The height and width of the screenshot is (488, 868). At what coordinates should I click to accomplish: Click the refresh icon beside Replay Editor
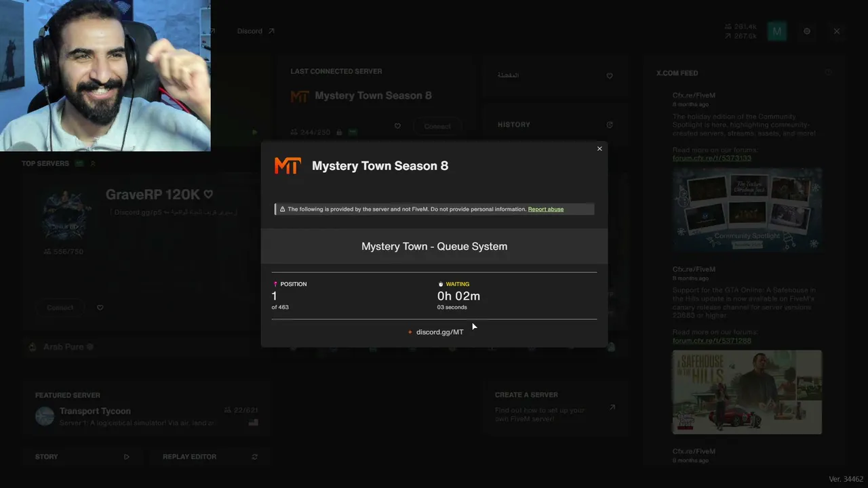pos(255,457)
